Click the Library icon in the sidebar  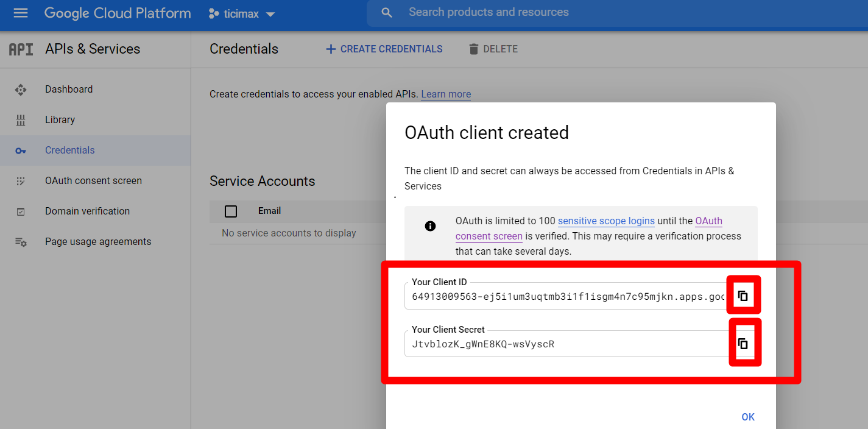pyautogui.click(x=21, y=120)
